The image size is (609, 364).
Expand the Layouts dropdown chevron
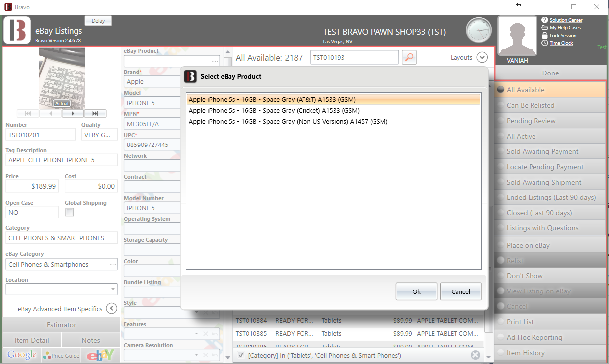coord(482,57)
